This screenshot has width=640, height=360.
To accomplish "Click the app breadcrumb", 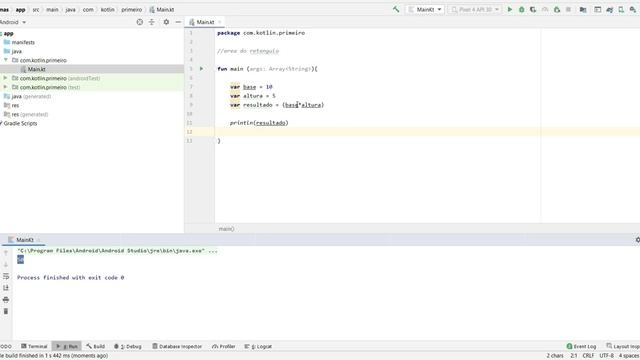I will 20,9.
